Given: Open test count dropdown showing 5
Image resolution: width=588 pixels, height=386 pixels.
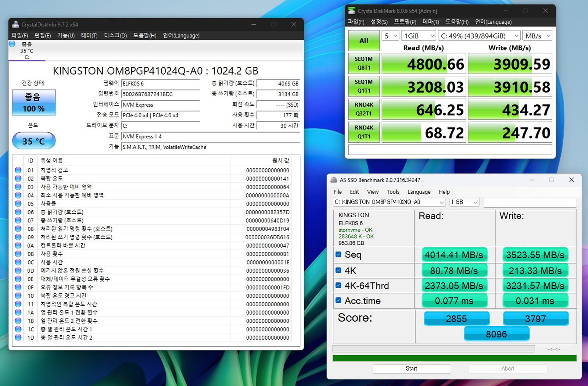Looking at the screenshot, I should pos(390,36).
